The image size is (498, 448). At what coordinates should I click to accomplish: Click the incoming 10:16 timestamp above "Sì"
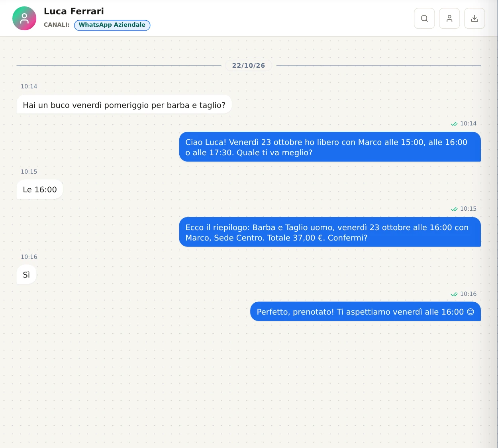29,257
